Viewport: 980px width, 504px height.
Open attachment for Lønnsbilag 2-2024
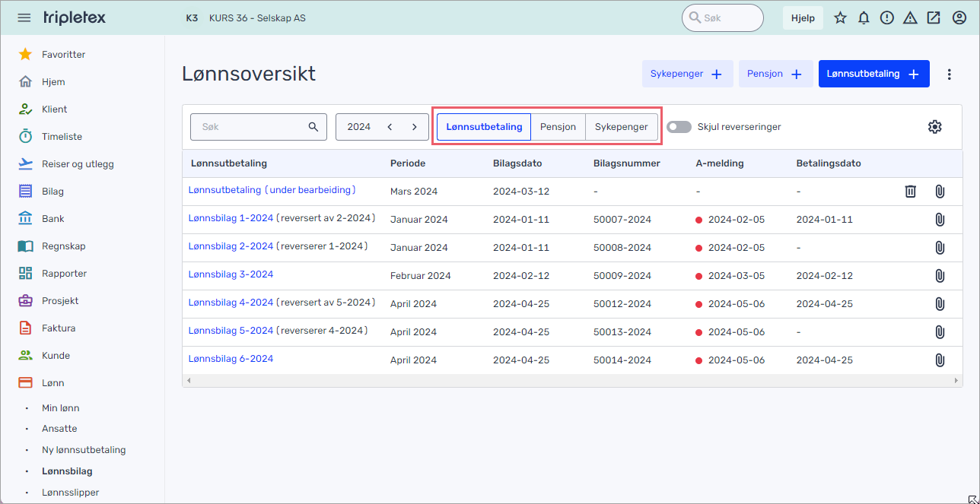click(x=940, y=248)
